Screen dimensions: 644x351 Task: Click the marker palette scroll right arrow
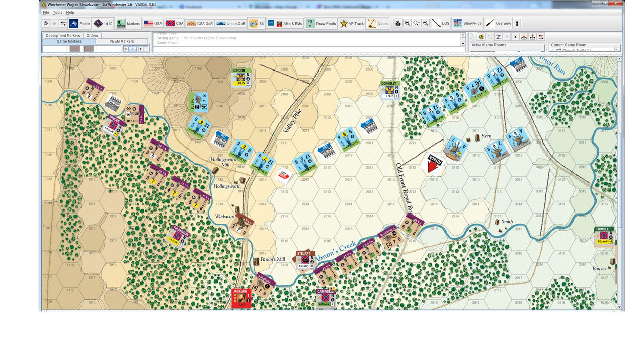click(x=141, y=49)
